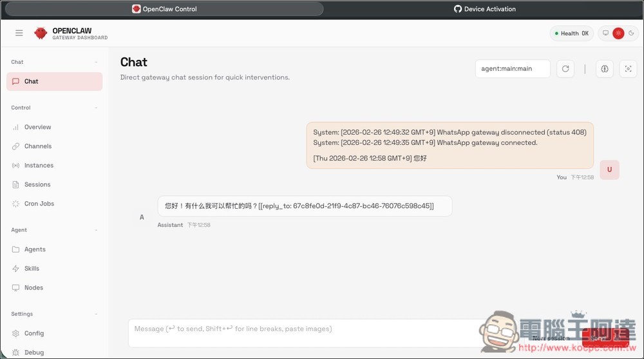The width and height of the screenshot is (644, 359).
Task: Click the Channels link icon
Action: point(15,146)
